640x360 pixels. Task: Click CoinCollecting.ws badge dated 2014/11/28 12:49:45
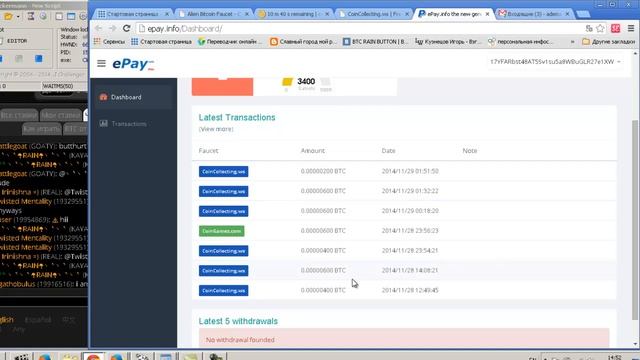point(223,291)
